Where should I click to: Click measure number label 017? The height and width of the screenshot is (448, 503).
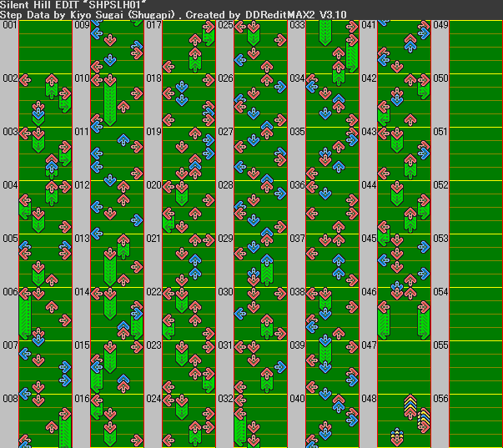153,25
